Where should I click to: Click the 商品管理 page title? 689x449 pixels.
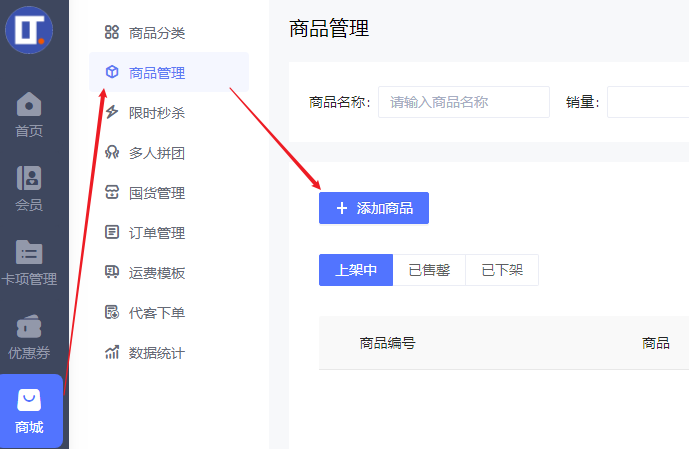tap(329, 29)
